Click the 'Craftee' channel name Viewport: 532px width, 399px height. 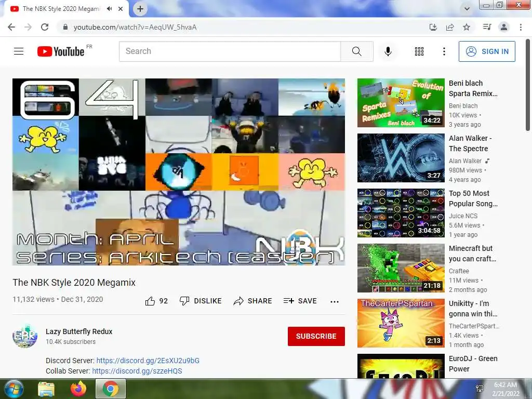(459, 271)
